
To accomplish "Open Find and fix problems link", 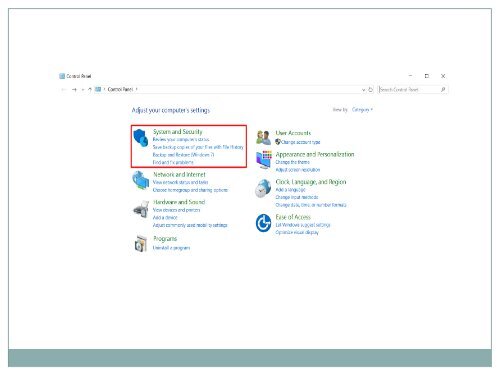I will 173,162.
